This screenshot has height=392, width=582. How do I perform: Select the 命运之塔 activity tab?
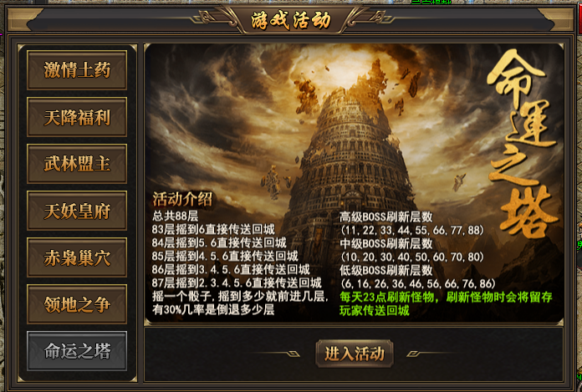click(x=77, y=351)
